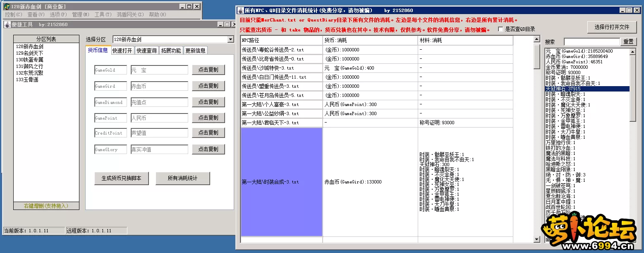Click 点击复制 in the GameGold row
The image size is (644, 253).
click(208, 70)
